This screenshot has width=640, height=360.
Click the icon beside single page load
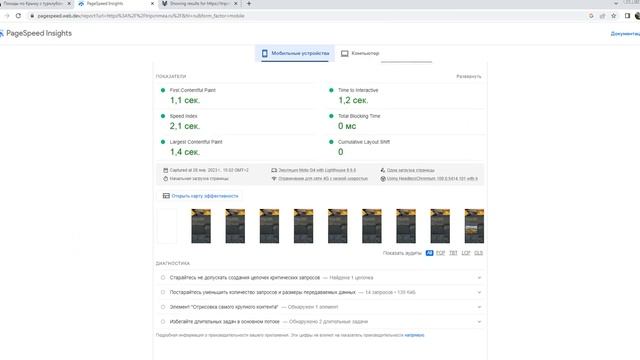382,170
